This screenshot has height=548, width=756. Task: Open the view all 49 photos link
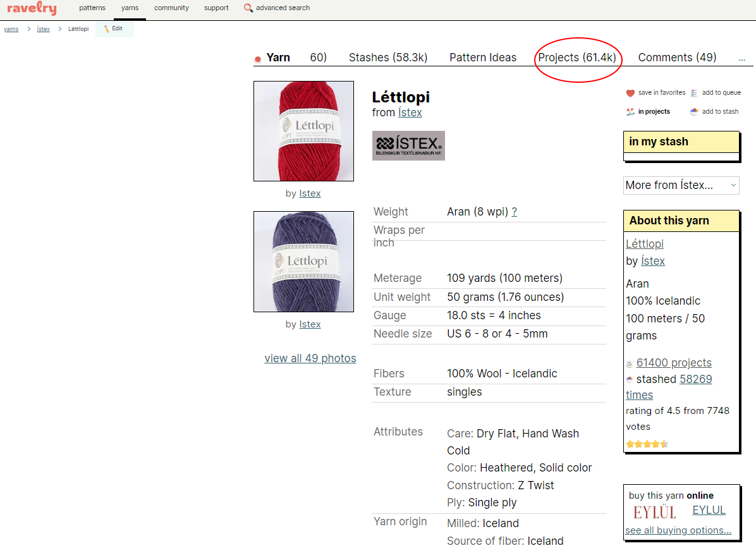pos(310,358)
